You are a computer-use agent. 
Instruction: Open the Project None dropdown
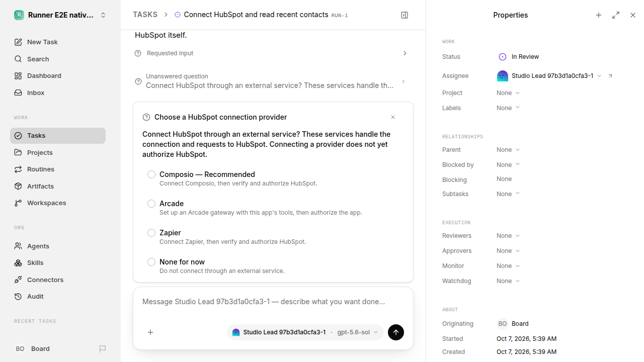508,93
